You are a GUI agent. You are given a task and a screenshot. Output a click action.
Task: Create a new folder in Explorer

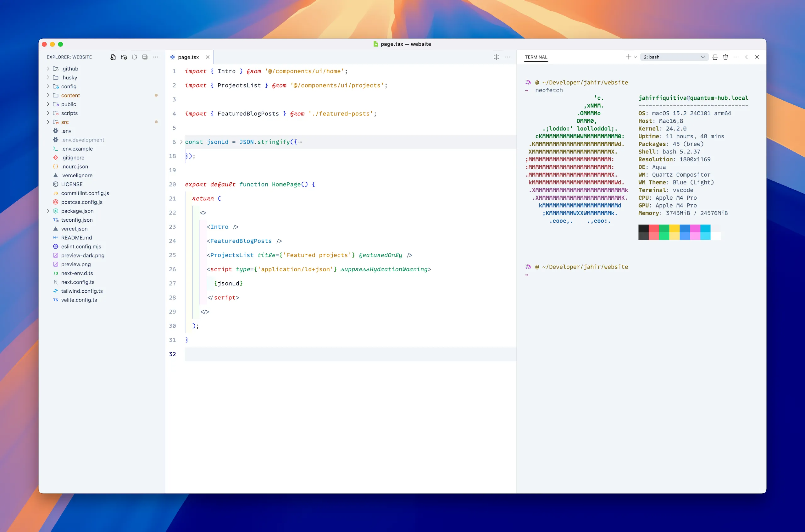pos(124,57)
